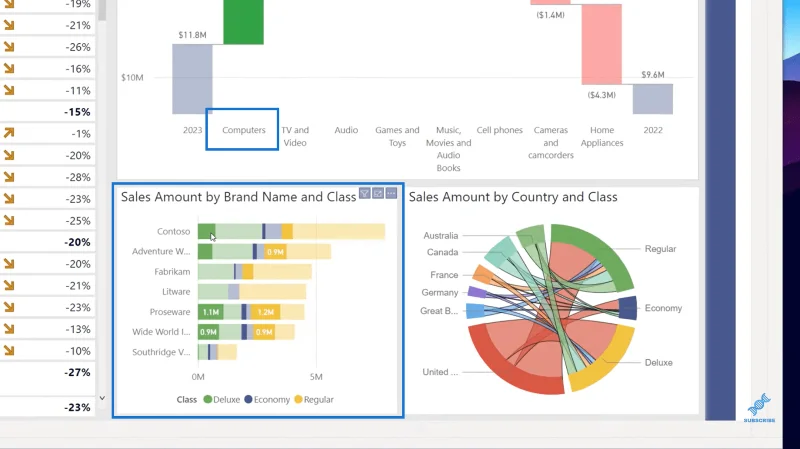
Task: Select the Regular legend swatch
Action: pos(298,399)
